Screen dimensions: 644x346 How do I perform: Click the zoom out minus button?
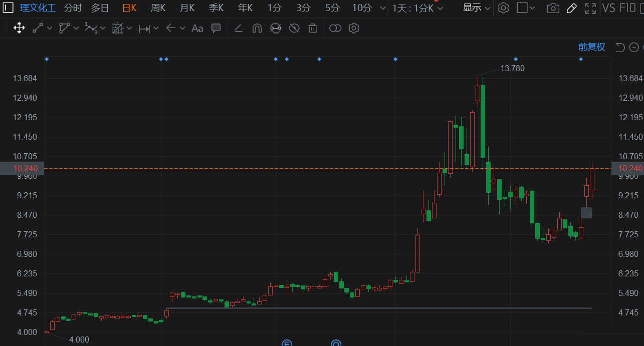[x=634, y=47]
